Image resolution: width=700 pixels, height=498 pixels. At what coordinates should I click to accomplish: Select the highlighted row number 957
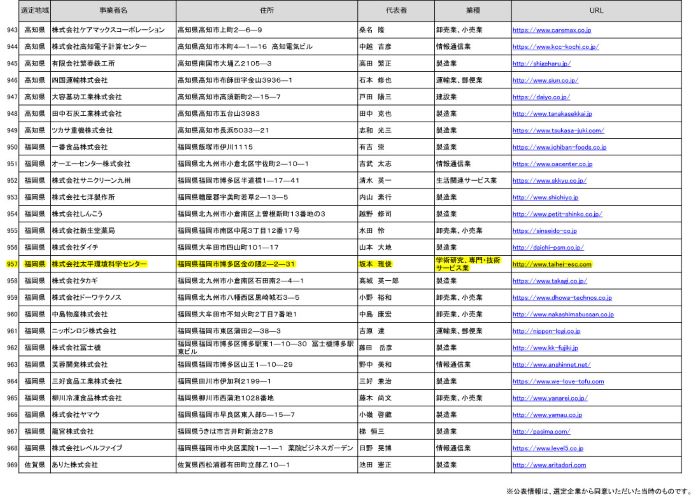[12, 264]
